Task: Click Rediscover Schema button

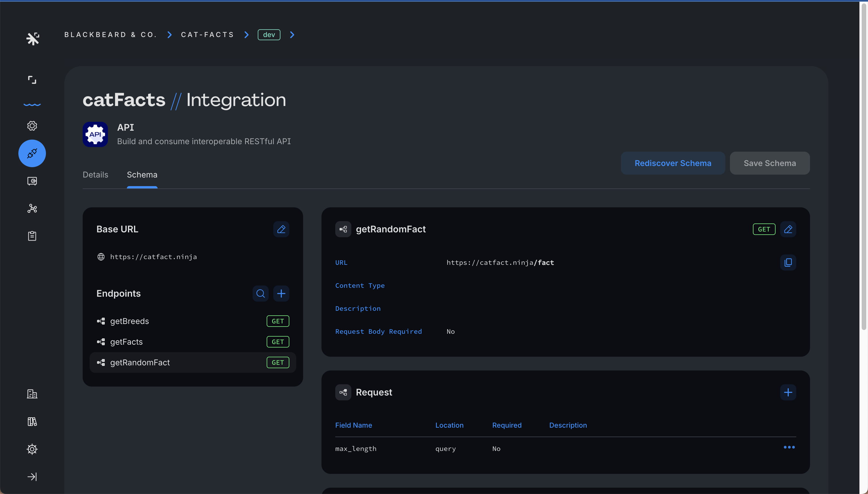Action: coord(673,163)
